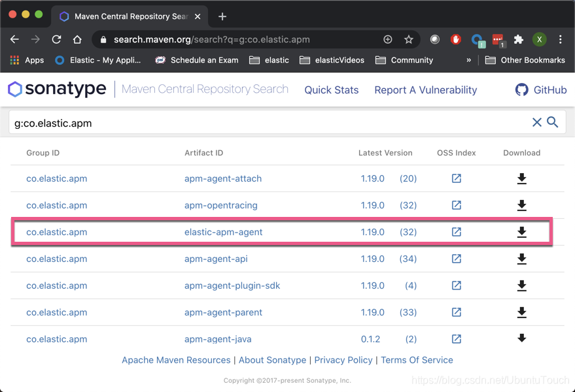575x392 pixels.
Task: Open OSS Index for apm-opentracing
Action: click(456, 205)
